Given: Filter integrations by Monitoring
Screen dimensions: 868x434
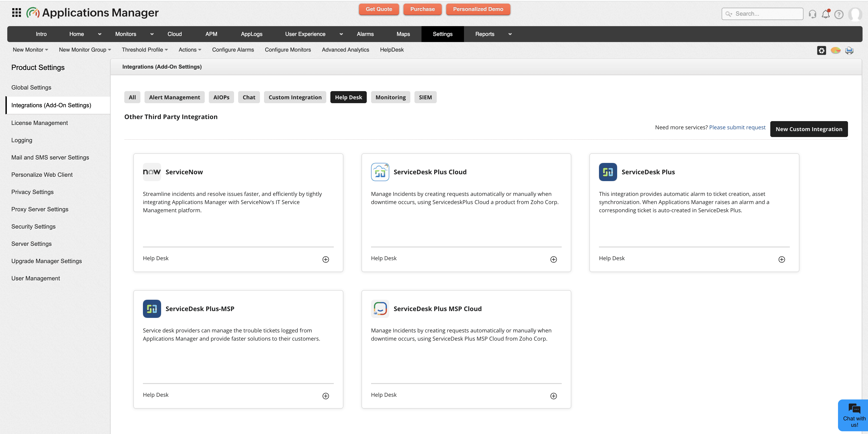Looking at the screenshot, I should [391, 97].
